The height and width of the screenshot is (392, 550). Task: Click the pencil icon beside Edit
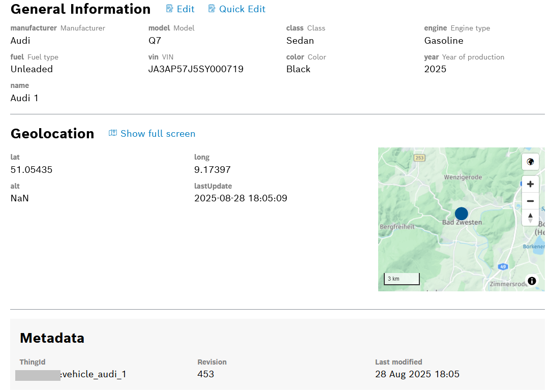coord(170,9)
